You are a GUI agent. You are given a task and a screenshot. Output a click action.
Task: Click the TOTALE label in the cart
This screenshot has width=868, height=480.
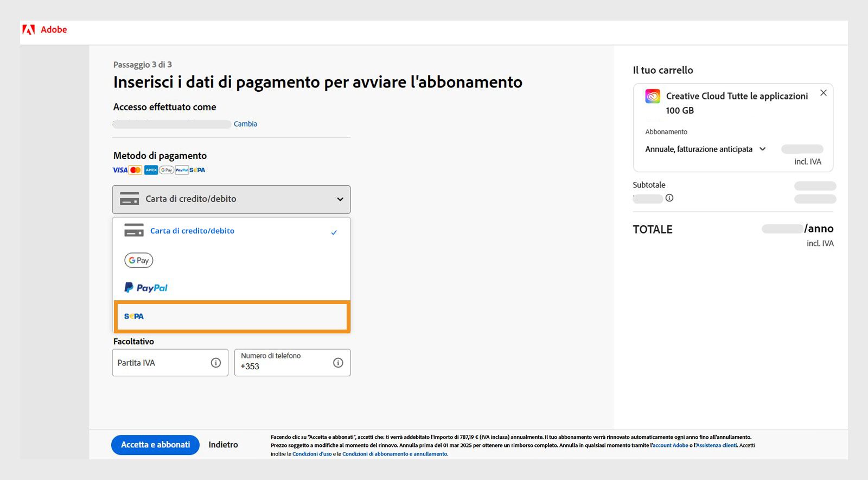pyautogui.click(x=653, y=230)
